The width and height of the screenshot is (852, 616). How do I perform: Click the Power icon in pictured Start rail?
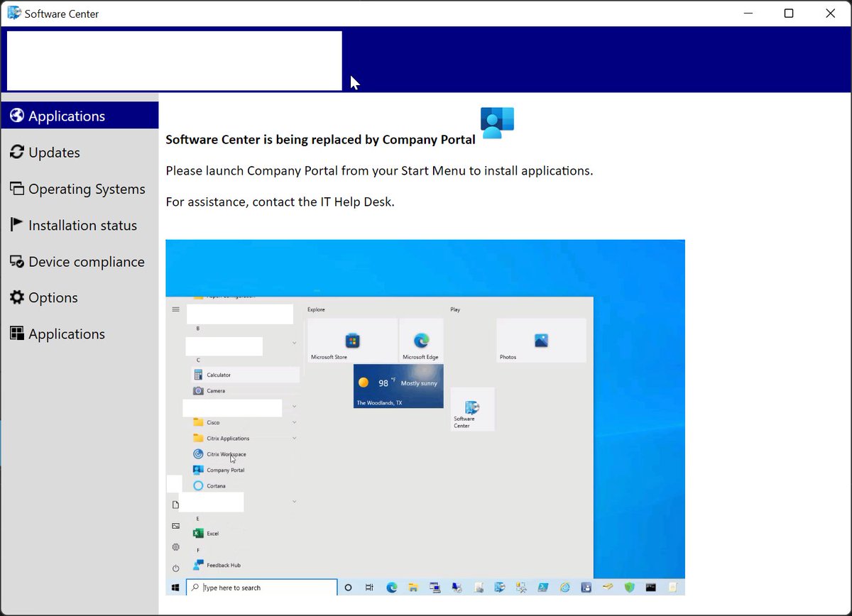(175, 568)
